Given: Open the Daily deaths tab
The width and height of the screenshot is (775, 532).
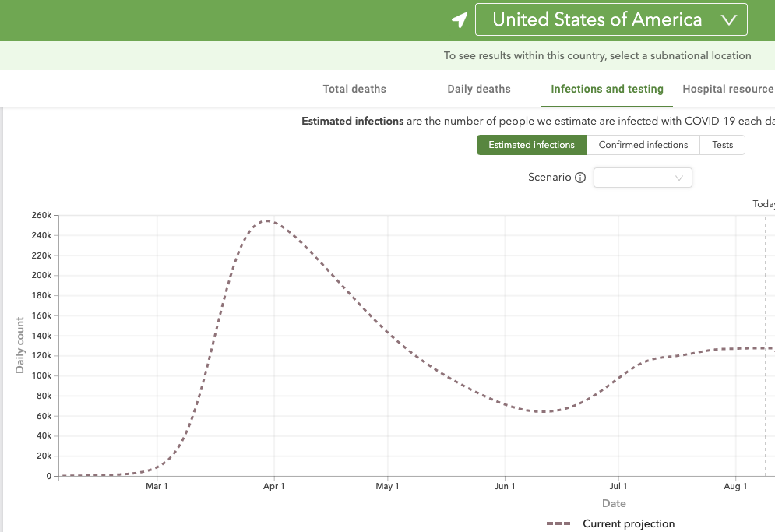Looking at the screenshot, I should [x=479, y=89].
